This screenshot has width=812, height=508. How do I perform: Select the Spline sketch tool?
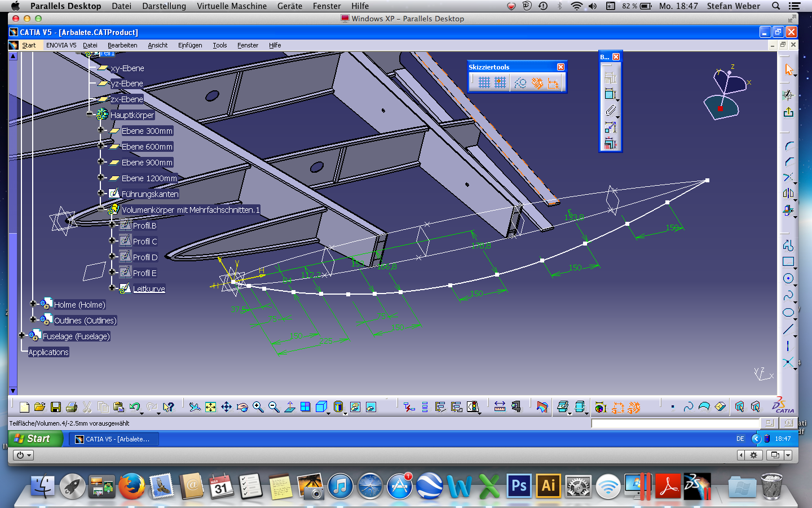point(788,295)
